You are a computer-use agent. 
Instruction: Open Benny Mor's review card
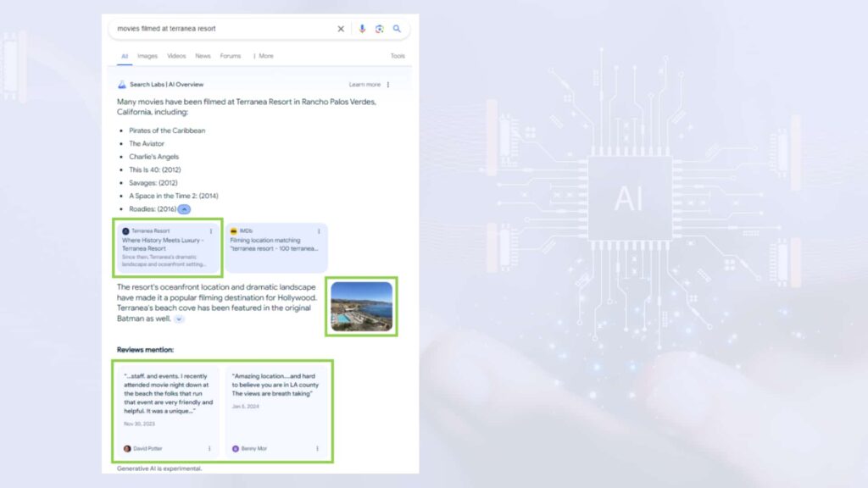pos(276,411)
